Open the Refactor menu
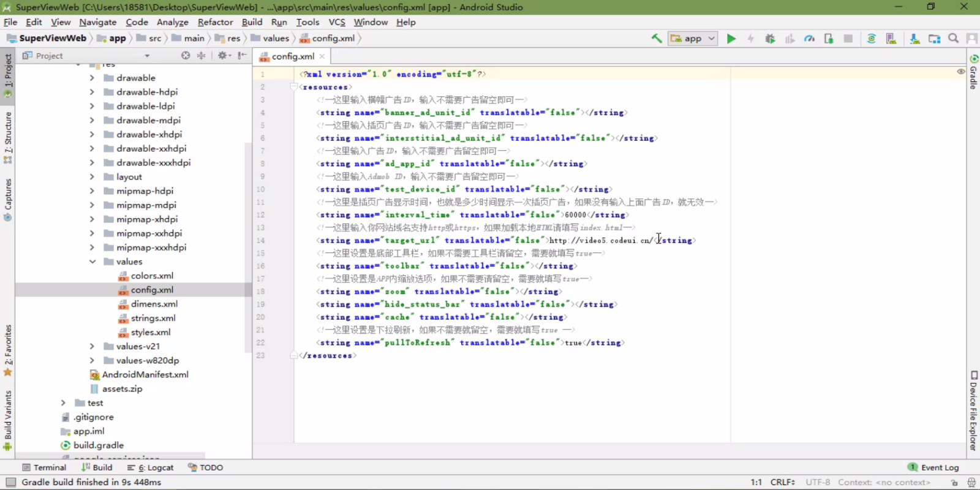This screenshot has height=490, width=980. pos(215,22)
